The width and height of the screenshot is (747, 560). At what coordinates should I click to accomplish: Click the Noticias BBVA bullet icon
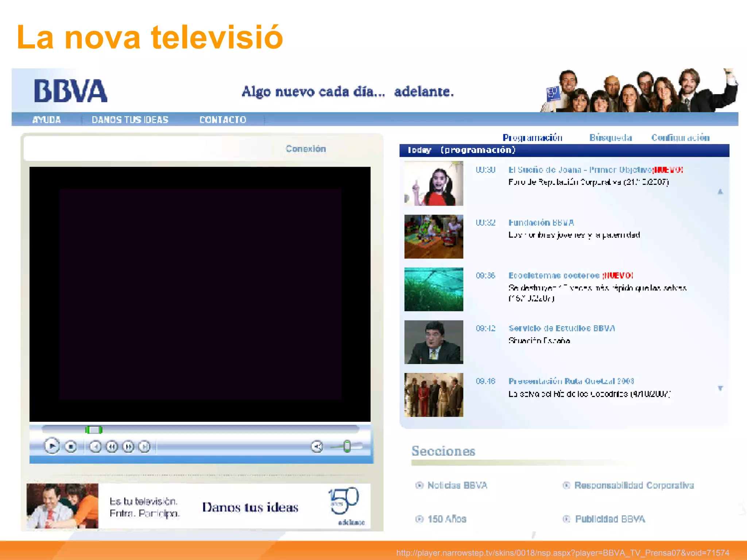coord(419,485)
